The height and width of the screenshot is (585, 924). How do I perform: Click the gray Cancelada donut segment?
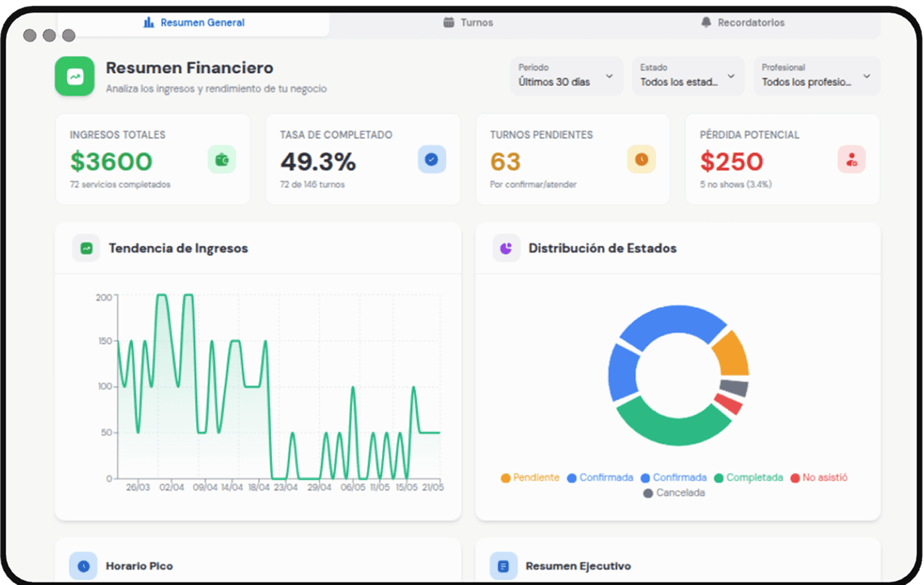click(x=734, y=388)
